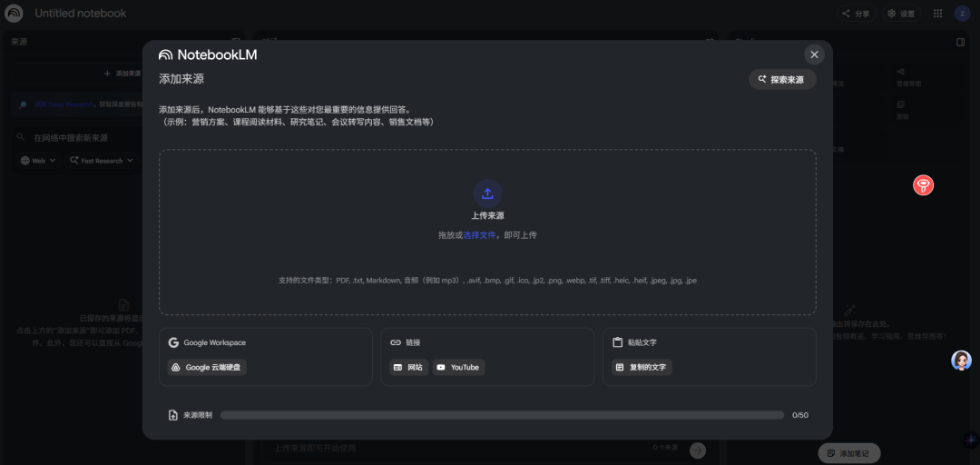Click the 探索来源 button
Image resolution: width=980 pixels, height=465 pixels.
point(782,80)
